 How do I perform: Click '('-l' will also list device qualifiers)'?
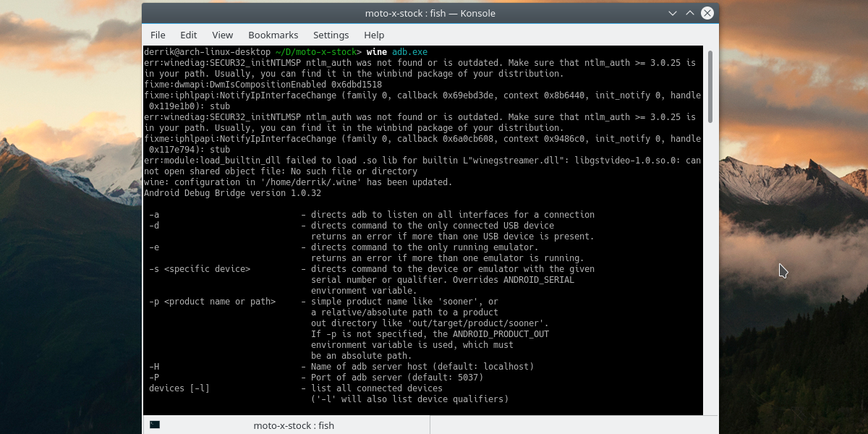[x=410, y=399]
